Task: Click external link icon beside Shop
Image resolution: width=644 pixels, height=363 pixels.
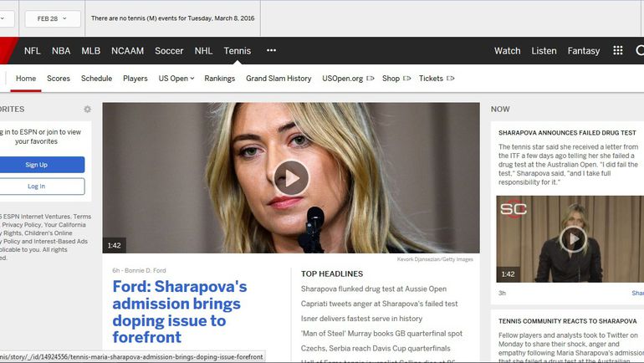Action: (x=407, y=79)
